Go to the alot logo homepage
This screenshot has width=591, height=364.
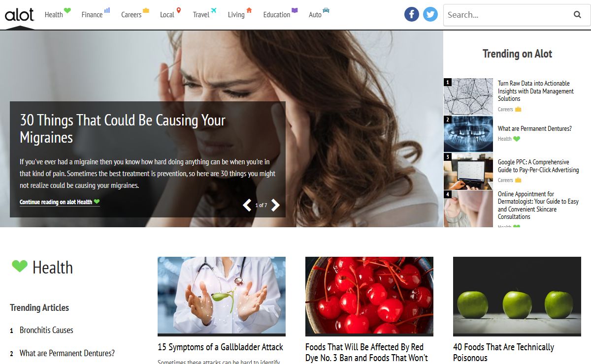19,15
